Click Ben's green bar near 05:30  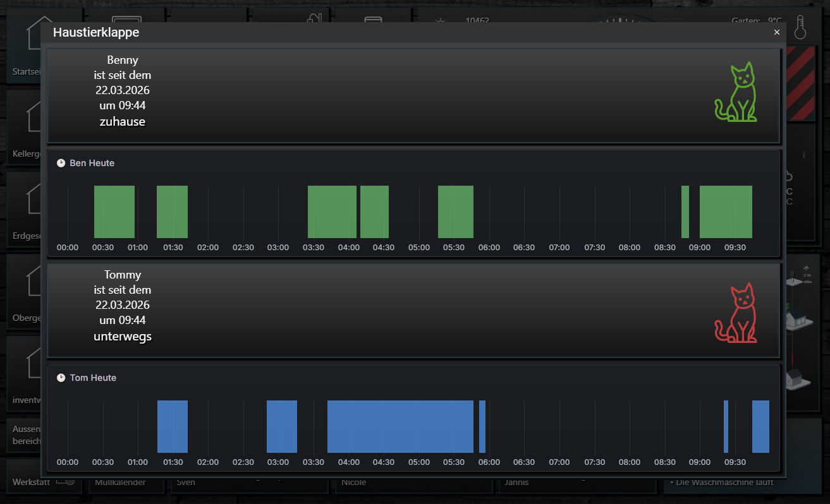tap(456, 212)
